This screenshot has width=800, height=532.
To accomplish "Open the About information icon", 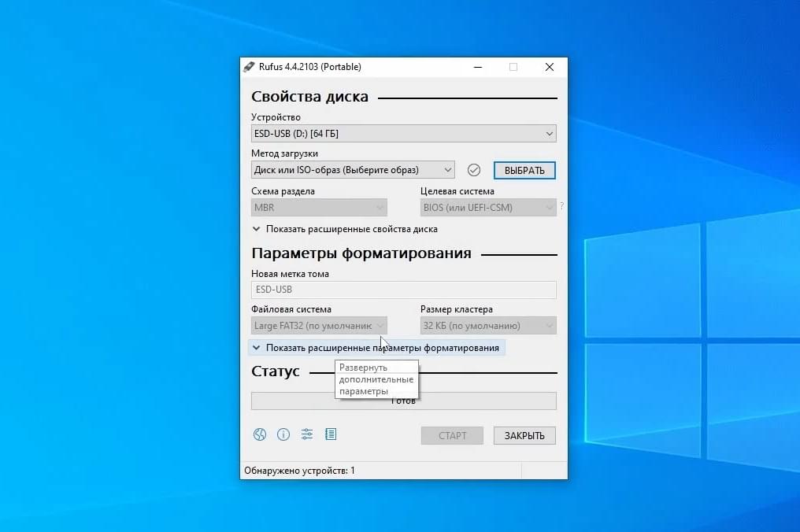I will [283, 434].
